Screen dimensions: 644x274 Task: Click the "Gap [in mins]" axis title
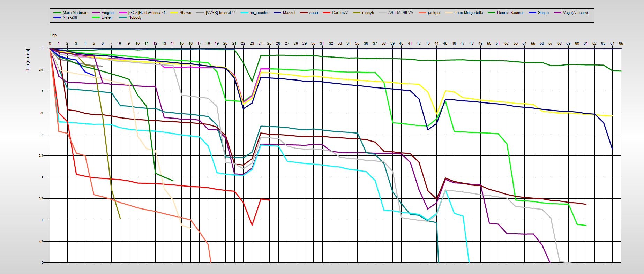(28, 60)
